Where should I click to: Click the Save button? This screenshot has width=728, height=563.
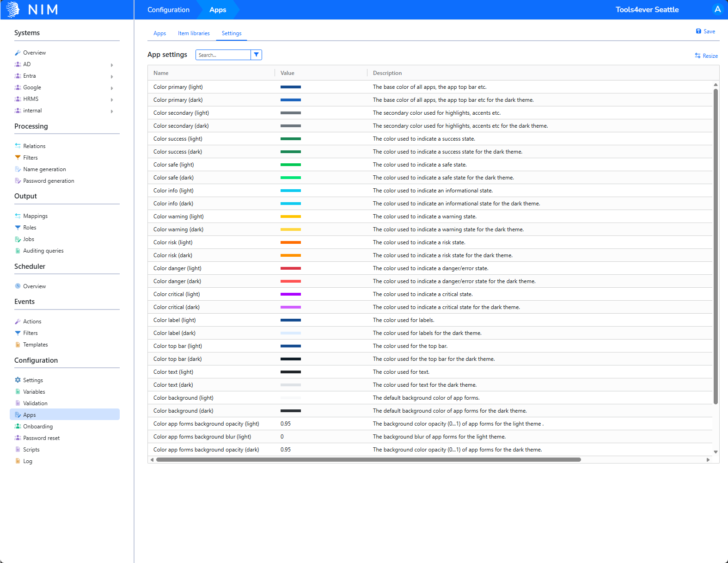705,31
